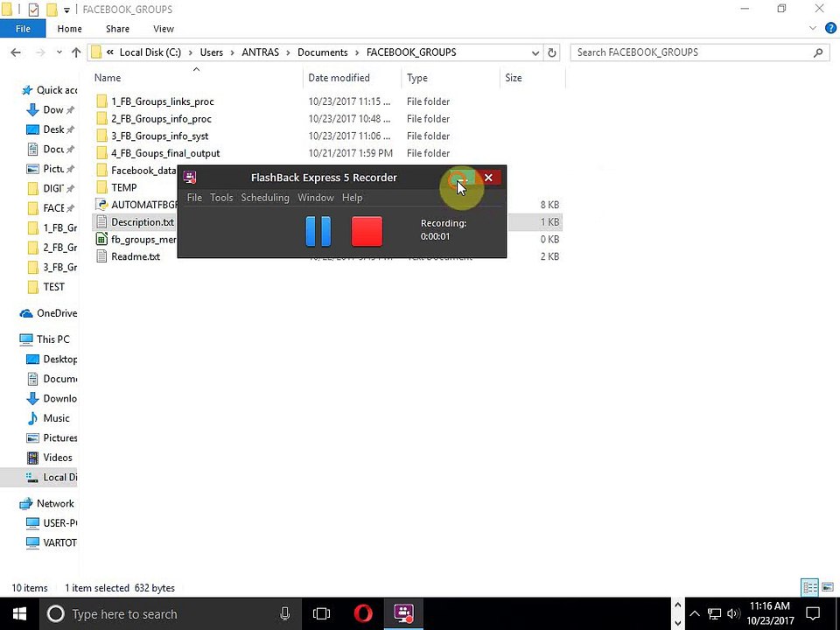The height and width of the screenshot is (630, 840).
Task: Click FlashBack recorder taskbar icon
Action: point(403,614)
